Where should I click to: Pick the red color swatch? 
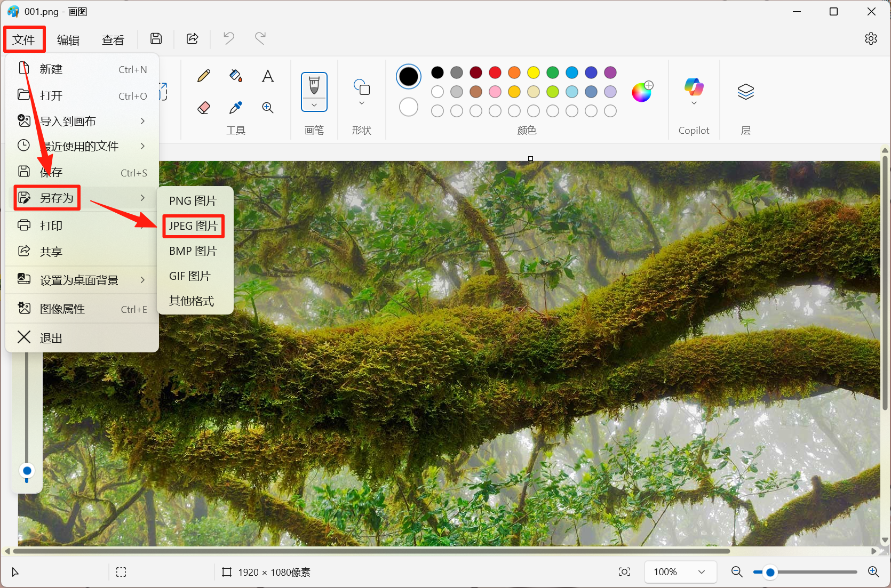click(x=495, y=73)
